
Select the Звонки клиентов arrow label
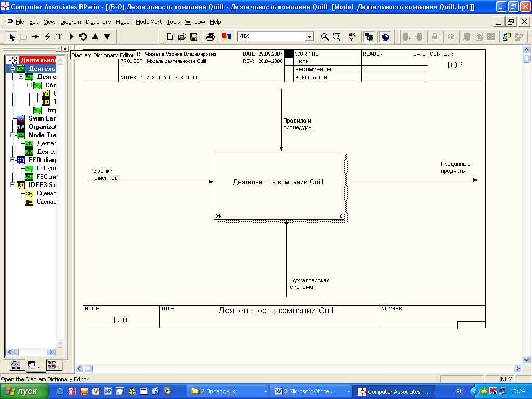click(105, 175)
